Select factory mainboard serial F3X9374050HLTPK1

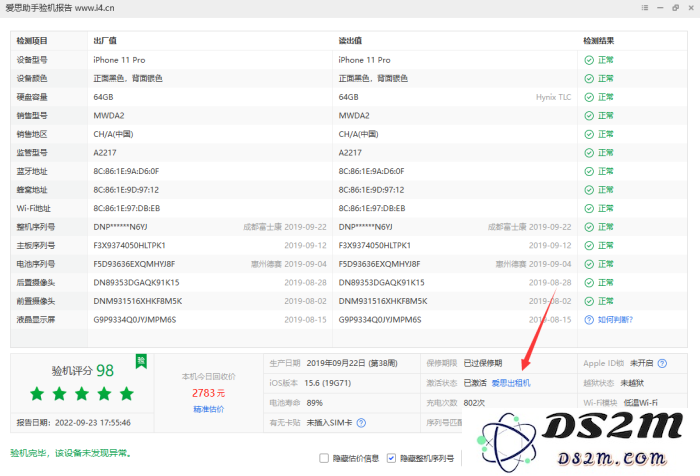(129, 246)
